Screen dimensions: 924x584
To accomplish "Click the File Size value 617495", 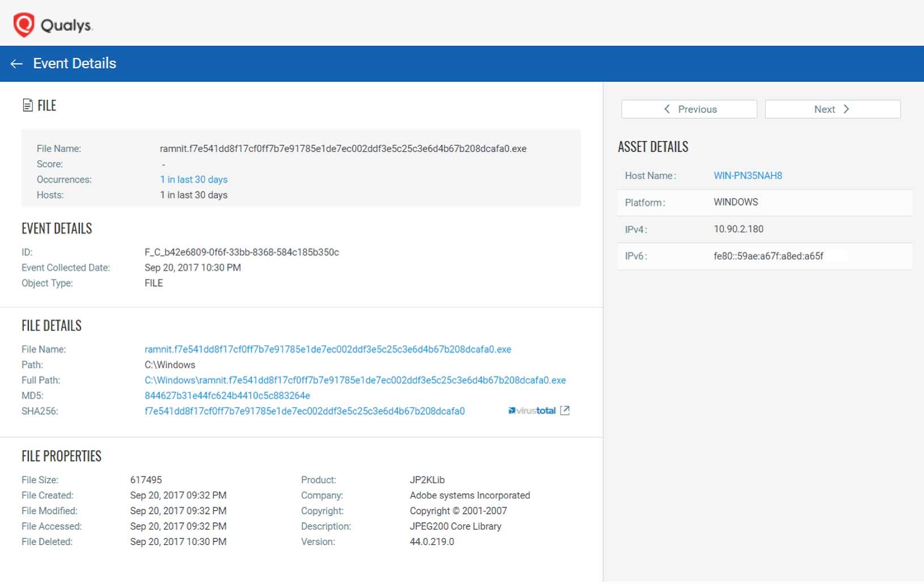I will tap(146, 480).
